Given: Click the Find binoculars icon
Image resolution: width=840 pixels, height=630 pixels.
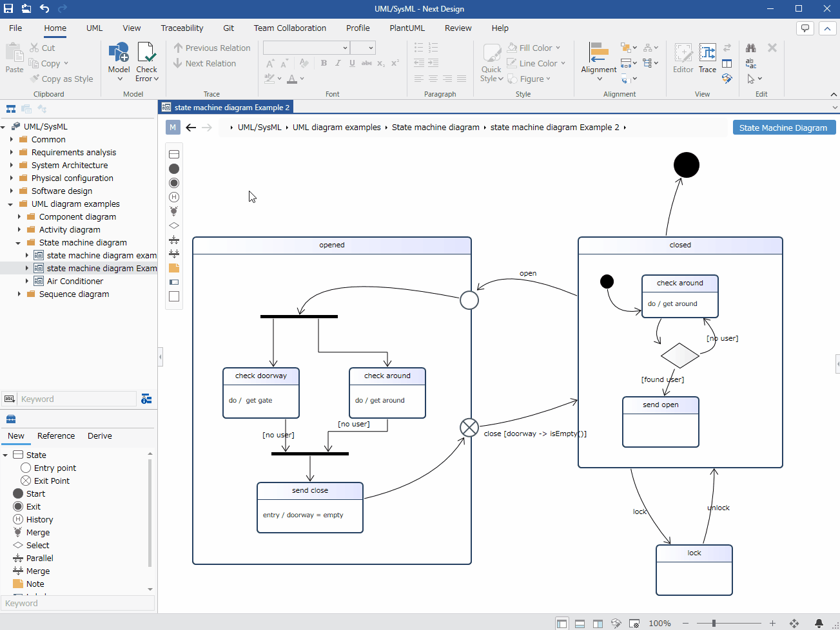Looking at the screenshot, I should coord(751,48).
